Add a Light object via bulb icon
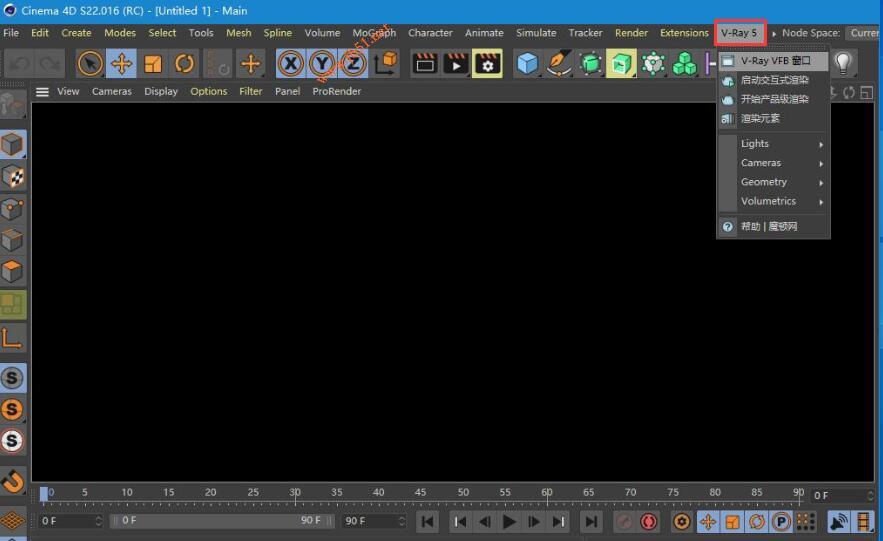This screenshot has height=541, width=883. pyautogui.click(x=843, y=64)
